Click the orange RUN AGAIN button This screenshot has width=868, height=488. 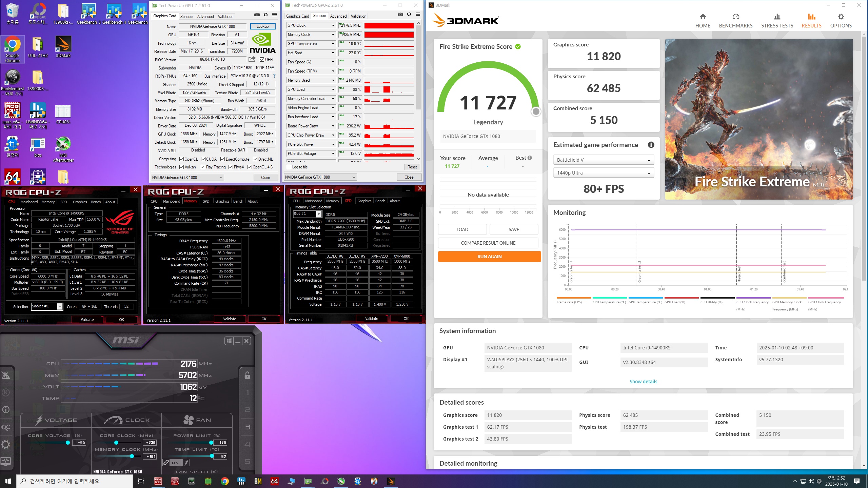click(489, 257)
